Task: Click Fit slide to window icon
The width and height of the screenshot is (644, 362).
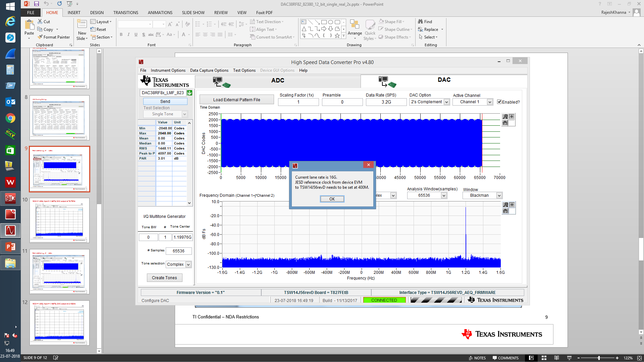Action: tap(639, 358)
